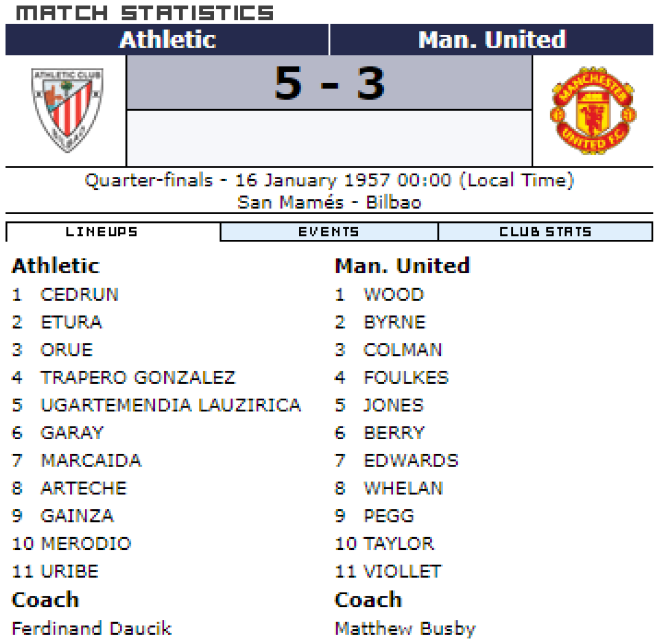Click player EDWARDS in Man. United lineup

click(411, 461)
